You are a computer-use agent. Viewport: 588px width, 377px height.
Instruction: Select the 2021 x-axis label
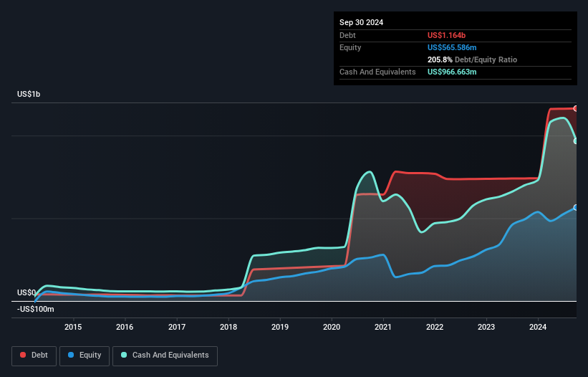(x=383, y=327)
